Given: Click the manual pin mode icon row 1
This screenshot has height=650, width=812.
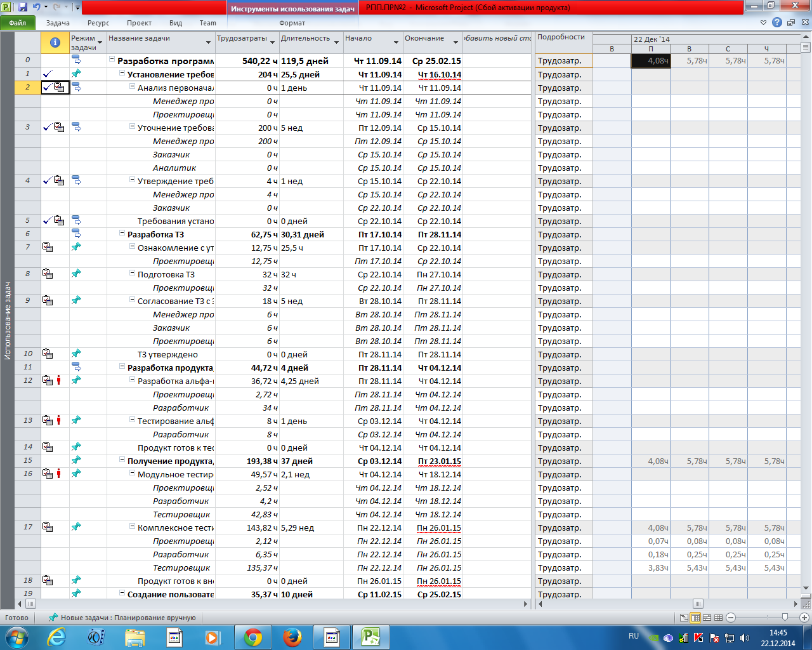Looking at the screenshot, I should click(x=76, y=74).
